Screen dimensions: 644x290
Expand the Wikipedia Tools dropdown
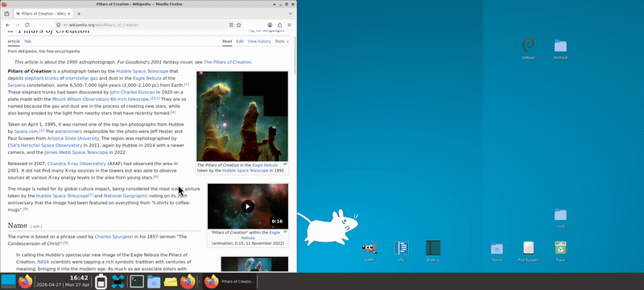tap(282, 42)
